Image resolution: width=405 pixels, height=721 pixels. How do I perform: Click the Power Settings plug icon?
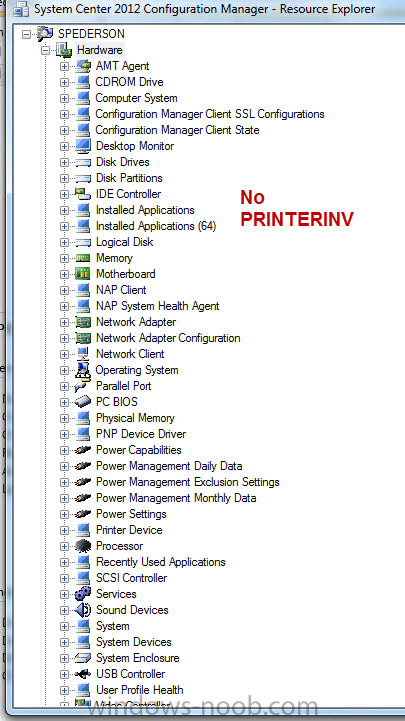tap(83, 514)
